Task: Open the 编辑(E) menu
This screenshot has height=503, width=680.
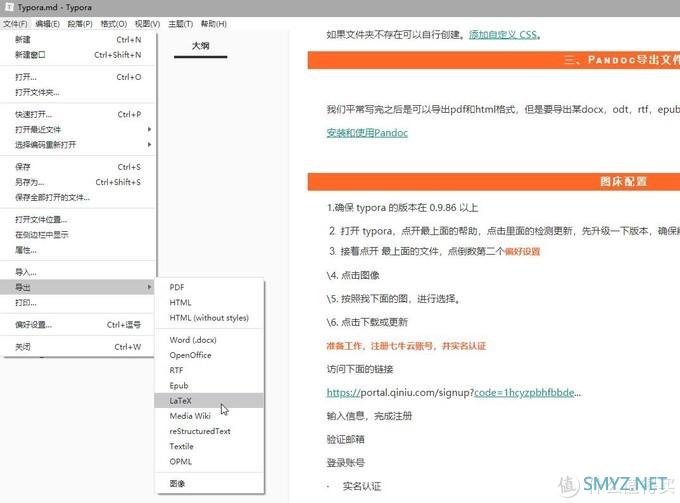Action: pos(47,24)
